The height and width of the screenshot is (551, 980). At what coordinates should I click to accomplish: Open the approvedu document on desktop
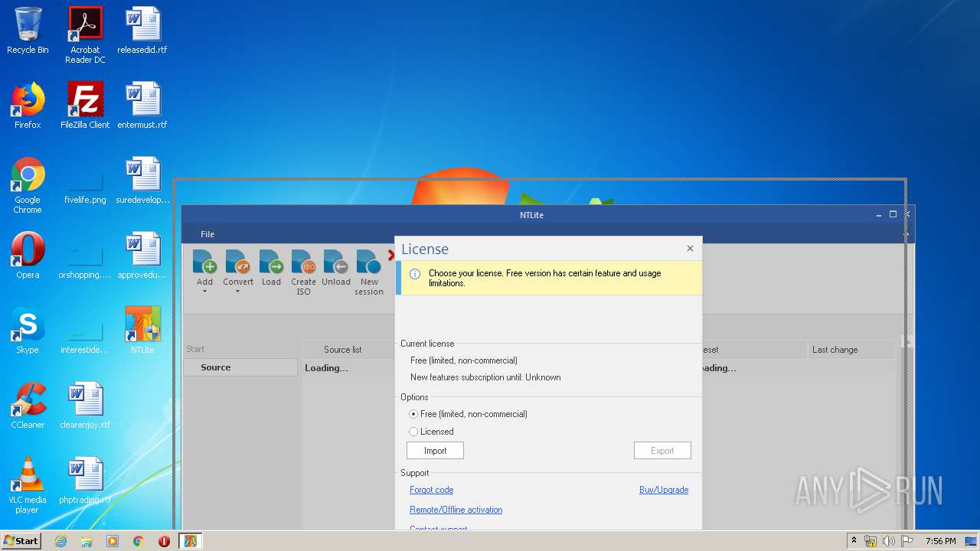(x=142, y=256)
